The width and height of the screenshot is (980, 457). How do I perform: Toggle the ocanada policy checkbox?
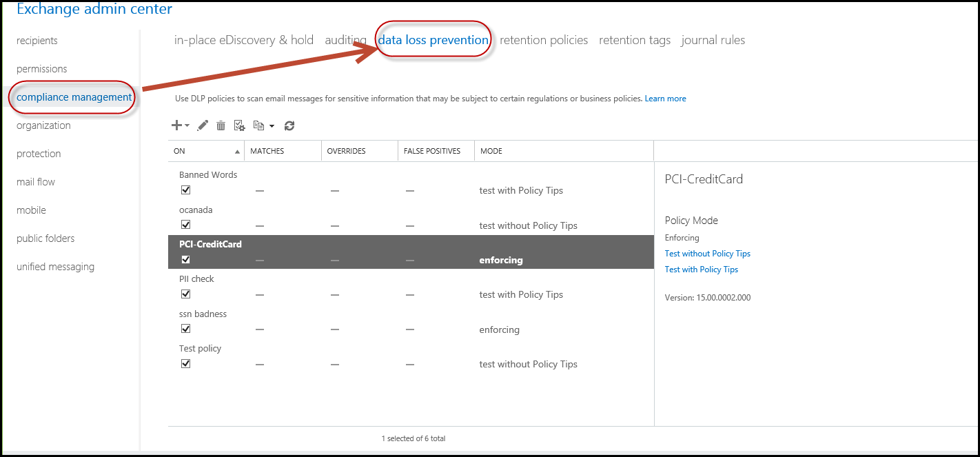(x=185, y=225)
